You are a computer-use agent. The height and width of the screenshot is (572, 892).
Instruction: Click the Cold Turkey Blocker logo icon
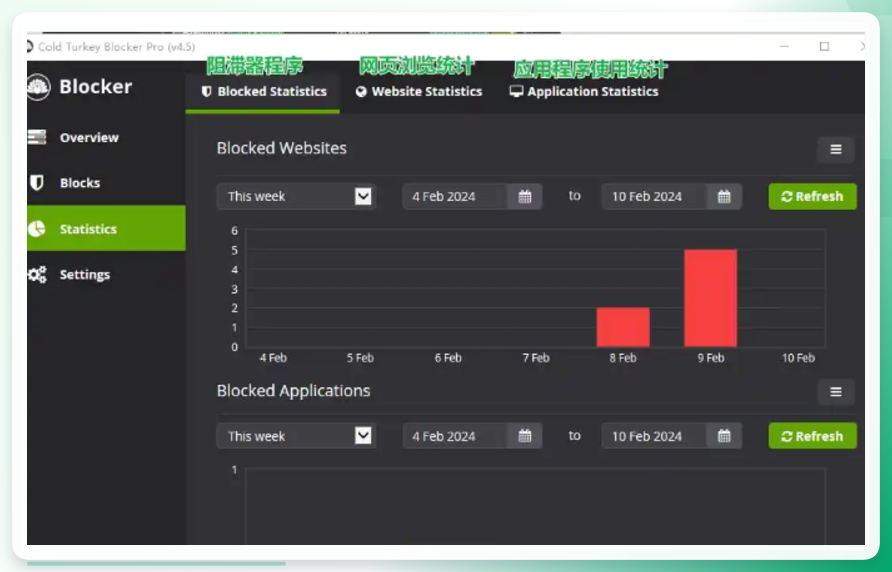pos(38,87)
